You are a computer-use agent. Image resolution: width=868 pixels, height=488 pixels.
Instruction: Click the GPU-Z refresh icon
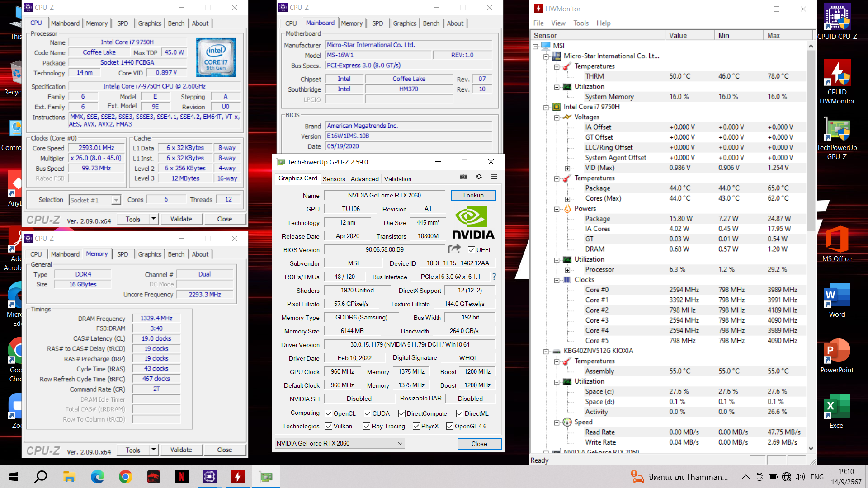pos(479,177)
